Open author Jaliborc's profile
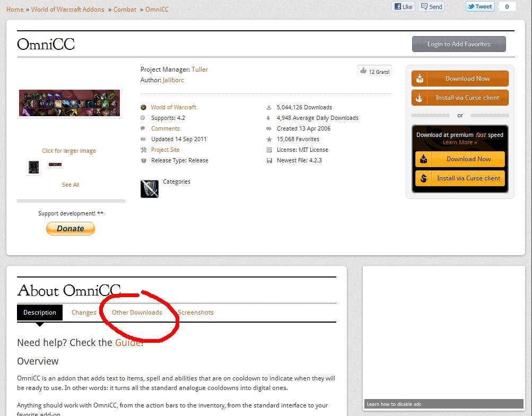Screen dimensions: 532x416 [x=173, y=80]
